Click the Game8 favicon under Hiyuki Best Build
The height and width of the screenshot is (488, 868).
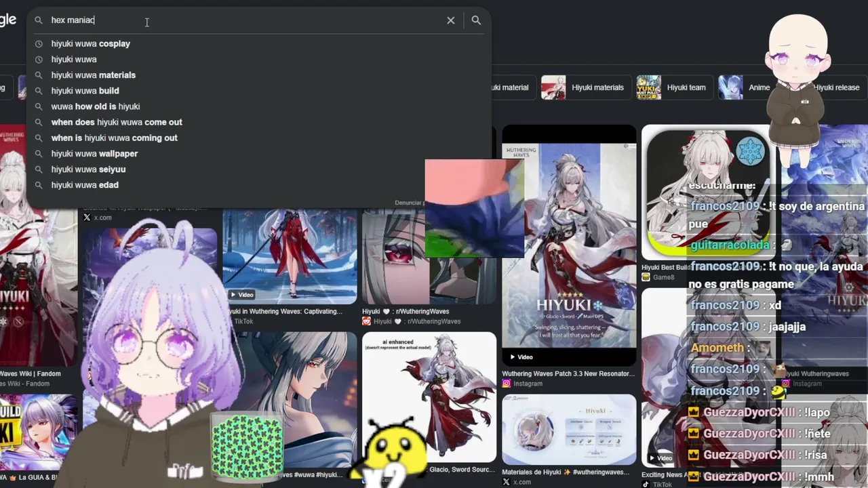646,277
